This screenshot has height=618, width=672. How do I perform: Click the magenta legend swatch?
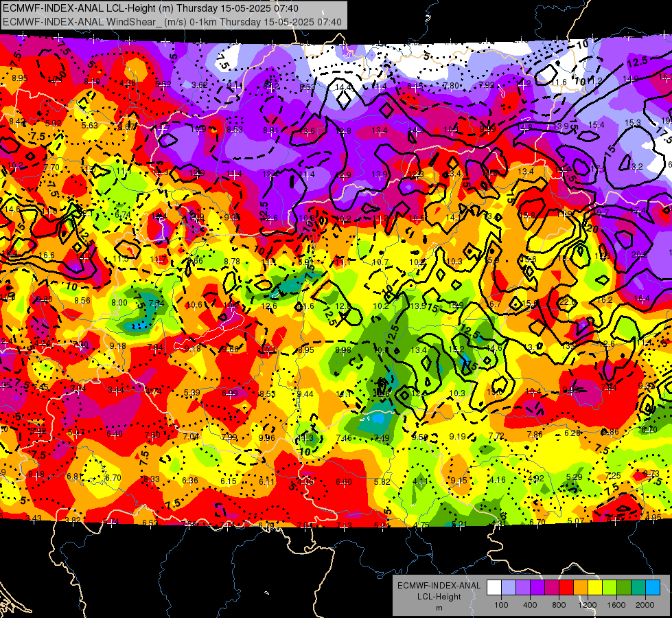tap(552, 587)
